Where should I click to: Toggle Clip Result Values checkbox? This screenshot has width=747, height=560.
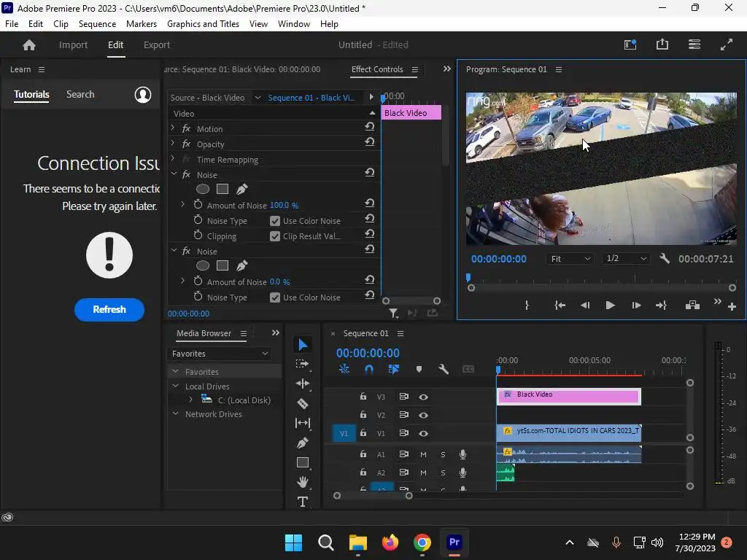[275, 236]
